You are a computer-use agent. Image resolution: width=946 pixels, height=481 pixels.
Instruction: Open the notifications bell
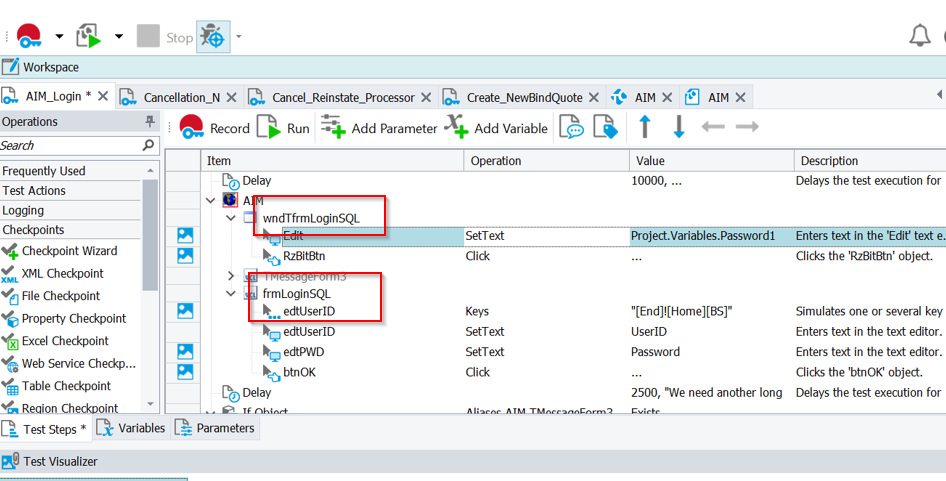pos(920,36)
